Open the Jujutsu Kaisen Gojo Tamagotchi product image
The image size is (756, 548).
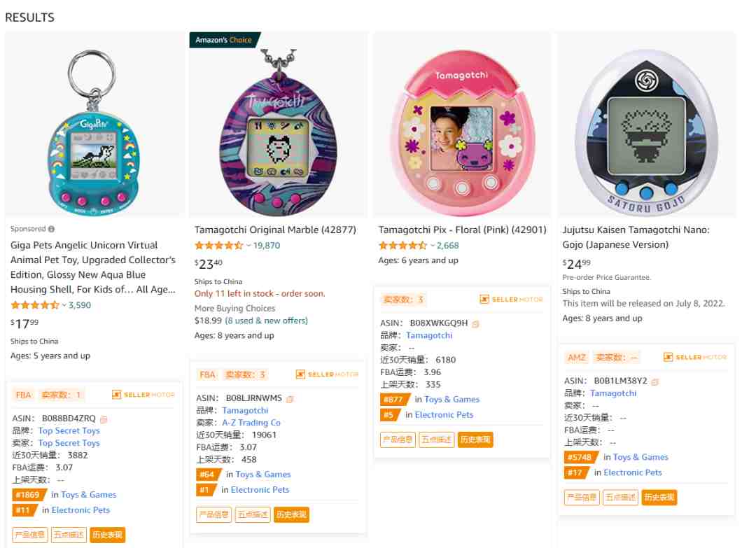tap(645, 125)
